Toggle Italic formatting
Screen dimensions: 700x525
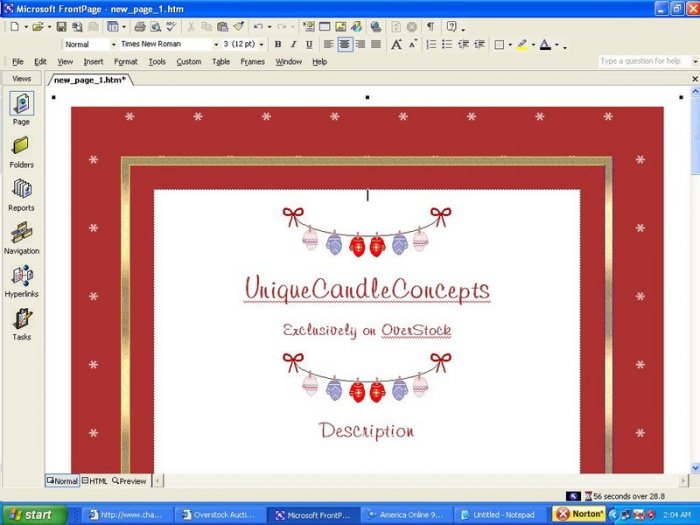(x=293, y=44)
